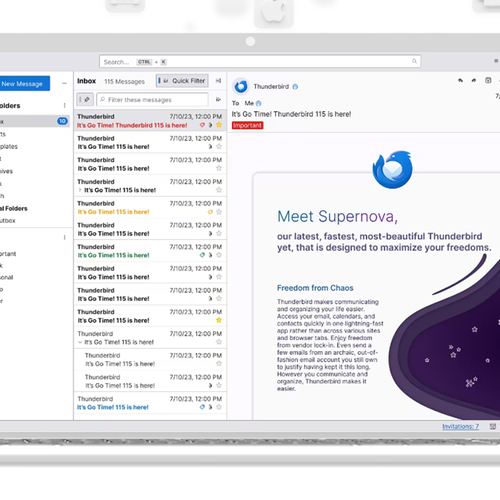Open the Invitations: 7 link
This screenshot has width=500, height=500.
[460, 426]
